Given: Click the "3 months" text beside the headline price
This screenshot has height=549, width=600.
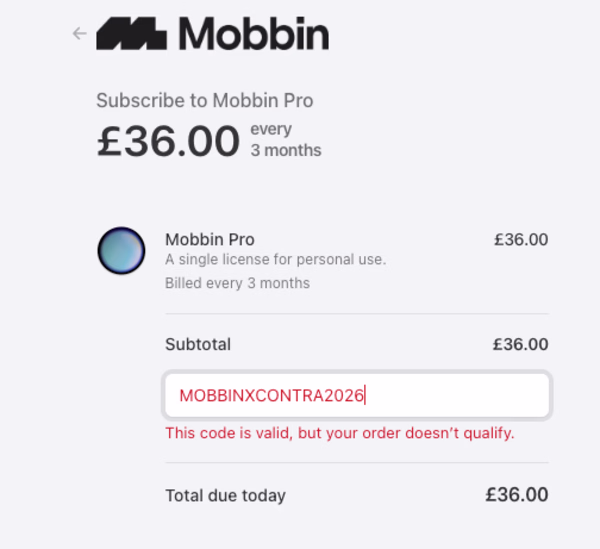Looking at the screenshot, I should pos(285,150).
